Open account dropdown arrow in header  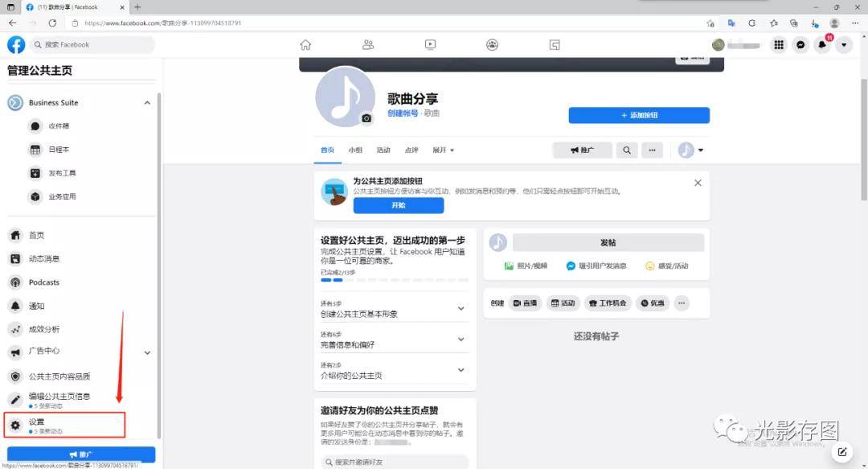point(844,45)
